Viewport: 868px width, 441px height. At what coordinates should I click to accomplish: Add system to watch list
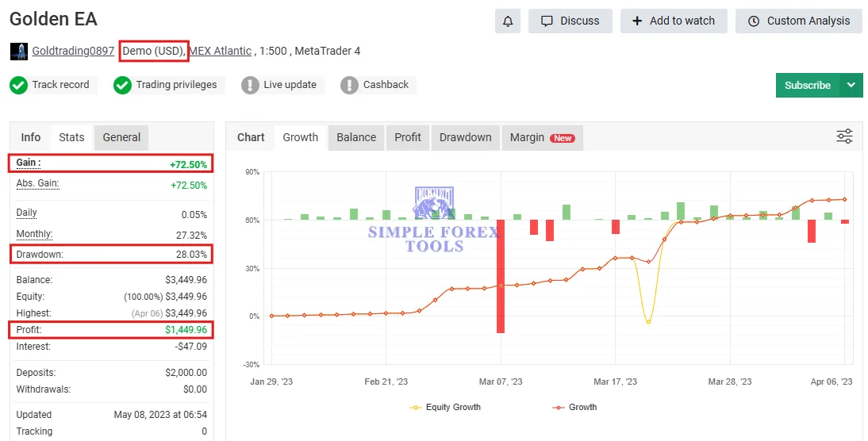pos(673,21)
